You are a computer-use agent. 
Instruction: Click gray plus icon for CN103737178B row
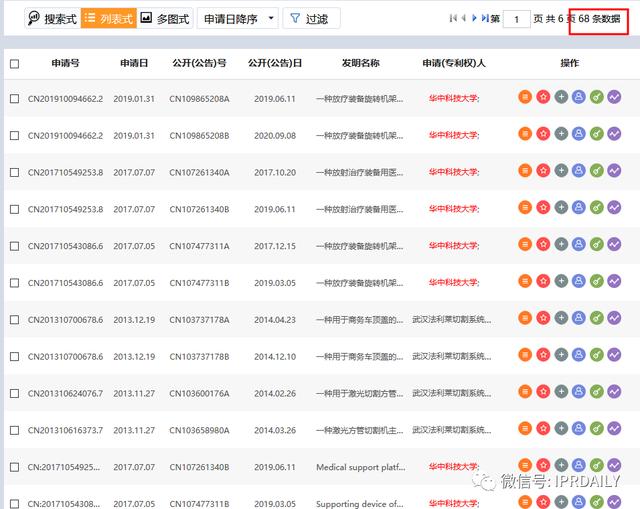[561, 355]
